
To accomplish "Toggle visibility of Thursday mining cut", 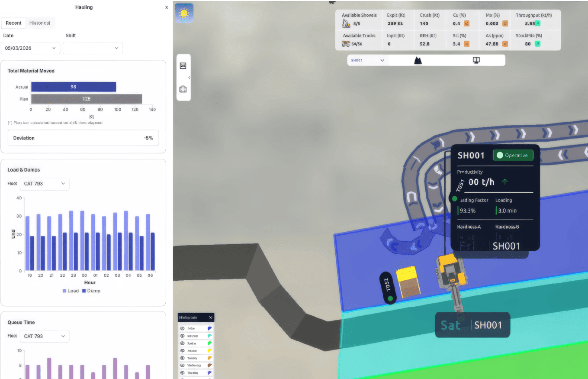I will (x=183, y=373).
